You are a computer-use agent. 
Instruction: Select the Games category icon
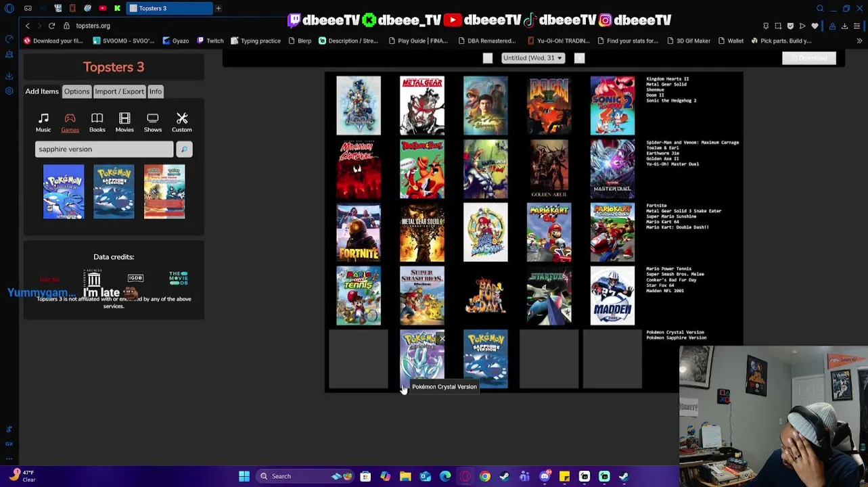tap(70, 122)
